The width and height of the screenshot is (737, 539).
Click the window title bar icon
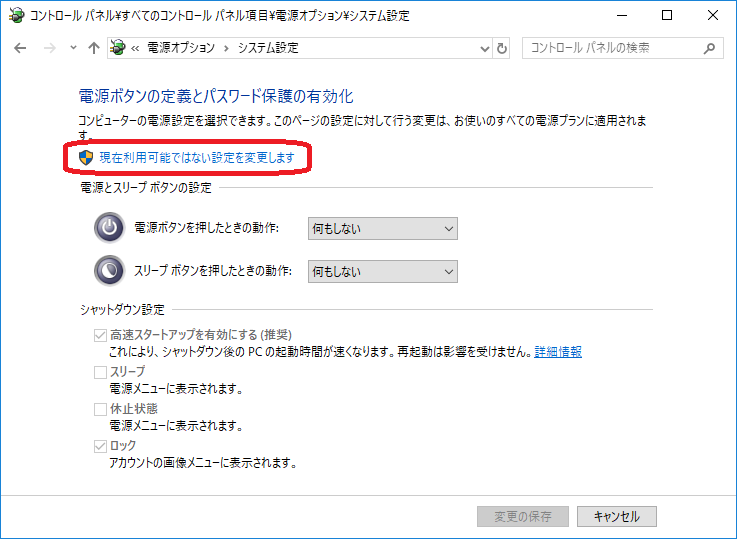[x=16, y=16]
